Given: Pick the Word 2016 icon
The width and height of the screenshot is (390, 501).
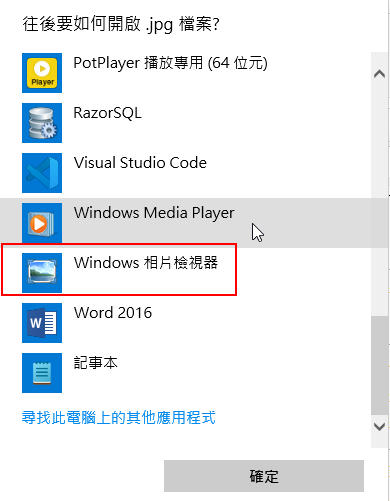Looking at the screenshot, I should [x=42, y=323].
